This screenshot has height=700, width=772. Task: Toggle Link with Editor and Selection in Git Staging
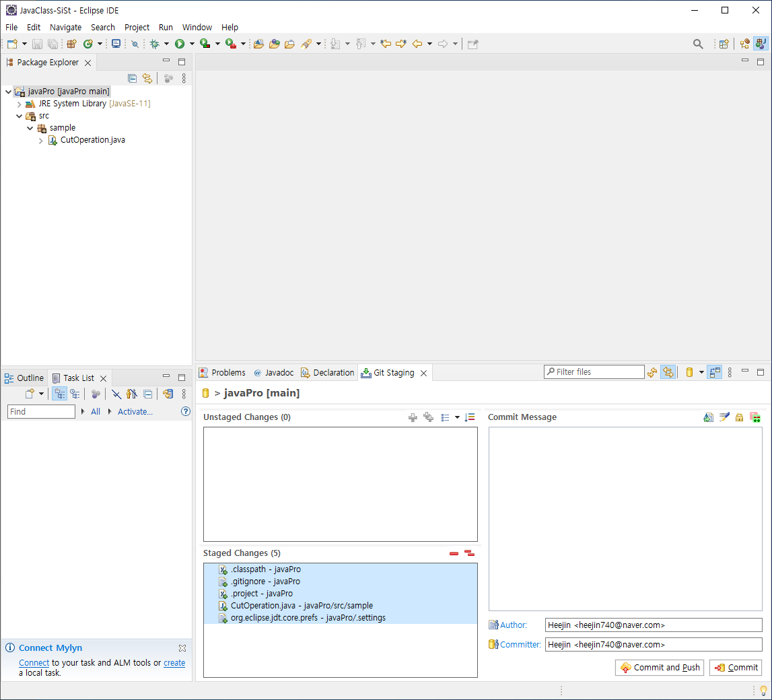(x=668, y=373)
